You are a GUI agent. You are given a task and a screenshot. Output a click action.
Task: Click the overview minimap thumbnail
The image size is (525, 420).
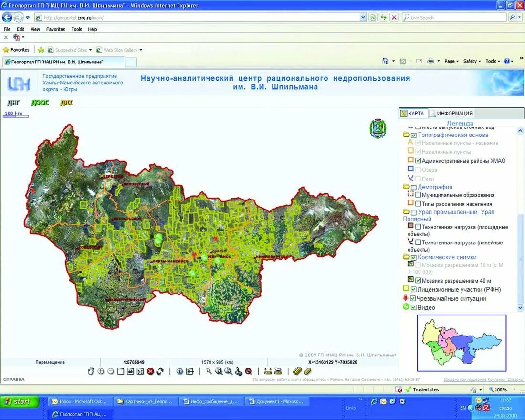click(462, 343)
